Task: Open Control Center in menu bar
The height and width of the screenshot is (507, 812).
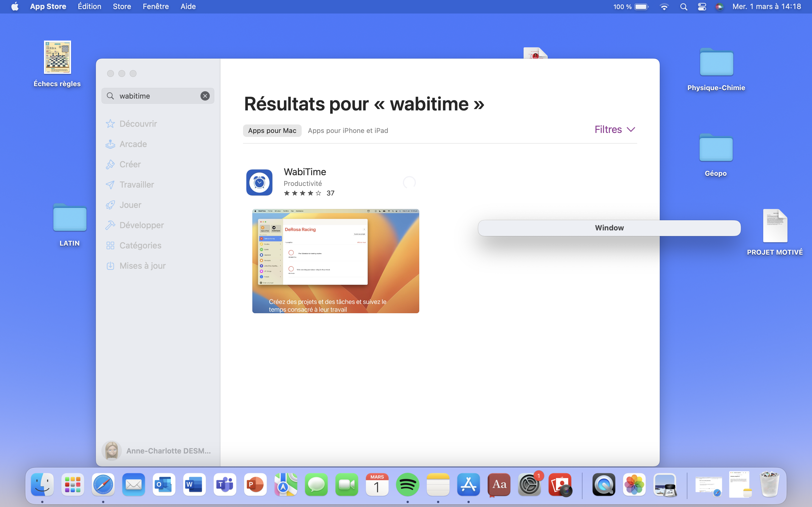Action: pyautogui.click(x=701, y=6)
